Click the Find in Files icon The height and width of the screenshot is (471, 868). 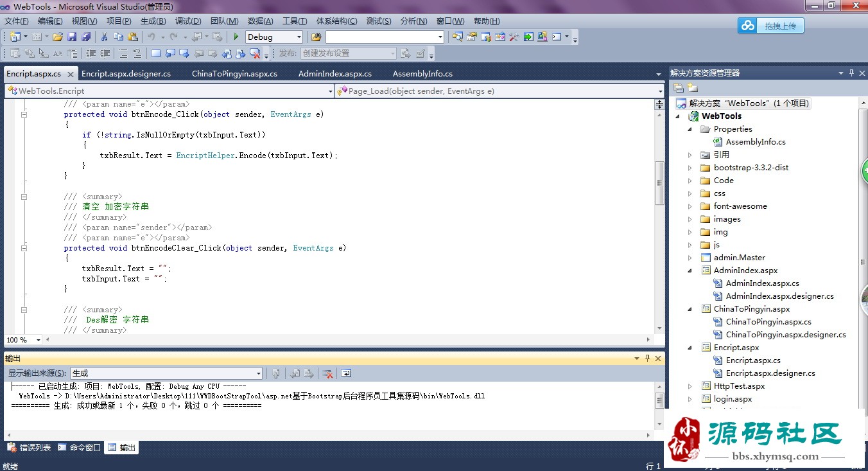pyautogui.click(x=316, y=37)
